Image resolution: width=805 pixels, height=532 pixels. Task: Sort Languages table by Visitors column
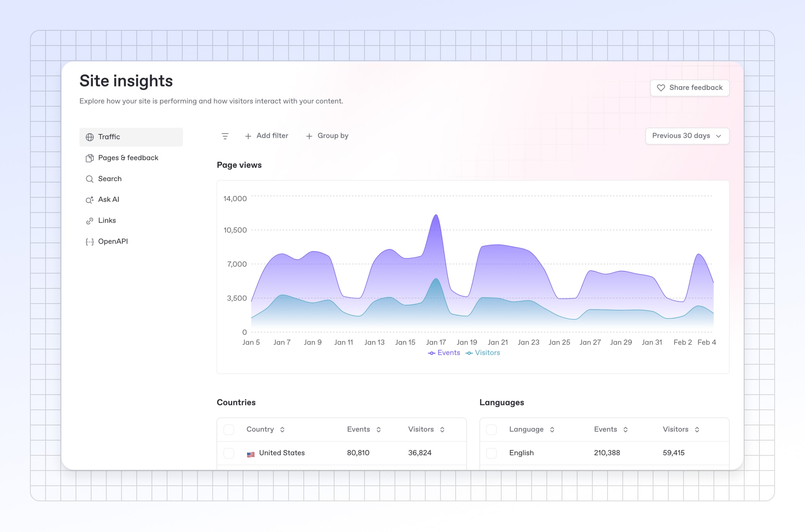pyautogui.click(x=681, y=430)
